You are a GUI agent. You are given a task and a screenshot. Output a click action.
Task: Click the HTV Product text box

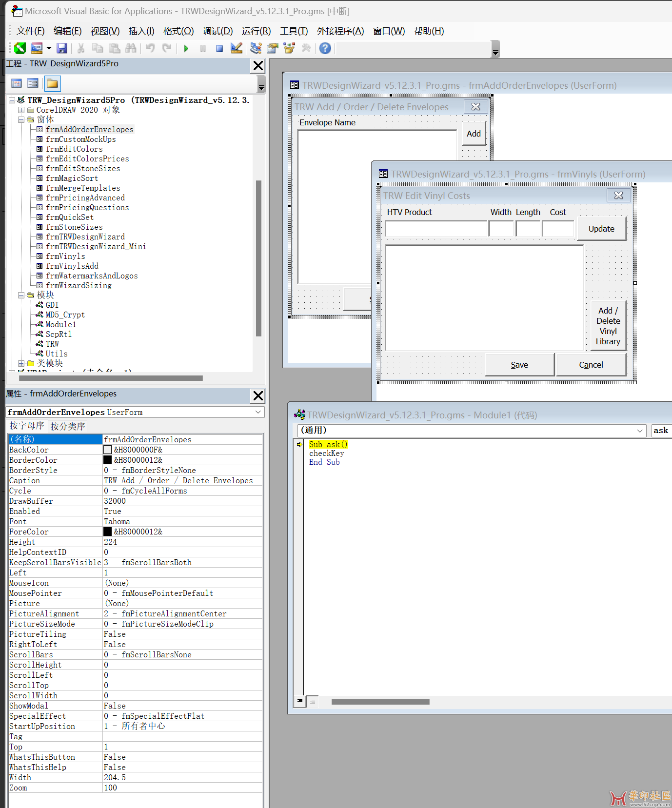pos(436,229)
